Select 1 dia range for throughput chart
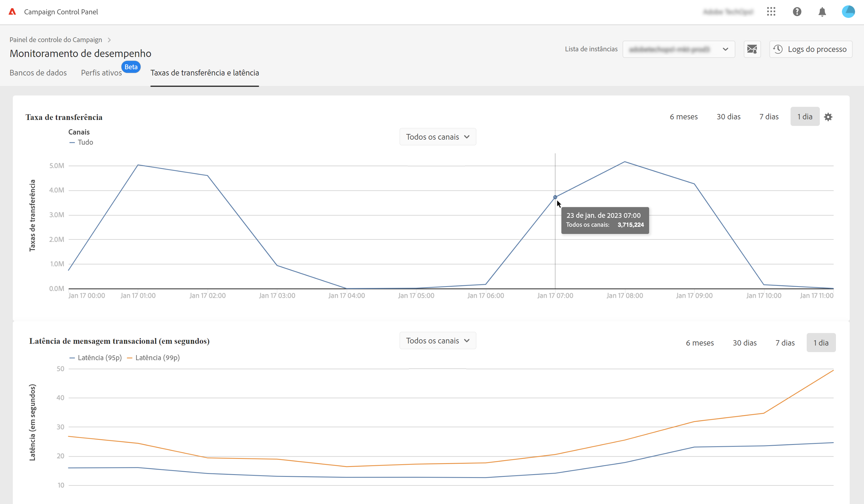The width and height of the screenshot is (864, 504). pyautogui.click(x=805, y=117)
